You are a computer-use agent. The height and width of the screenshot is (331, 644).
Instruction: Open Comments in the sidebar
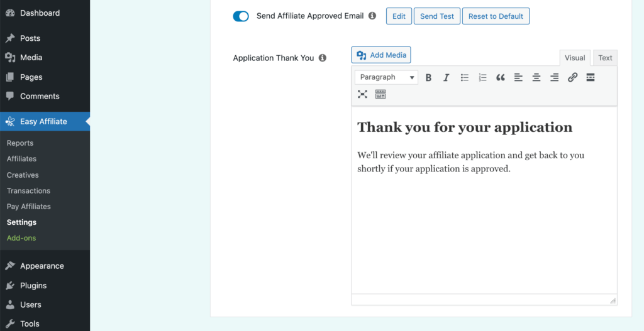click(45, 96)
